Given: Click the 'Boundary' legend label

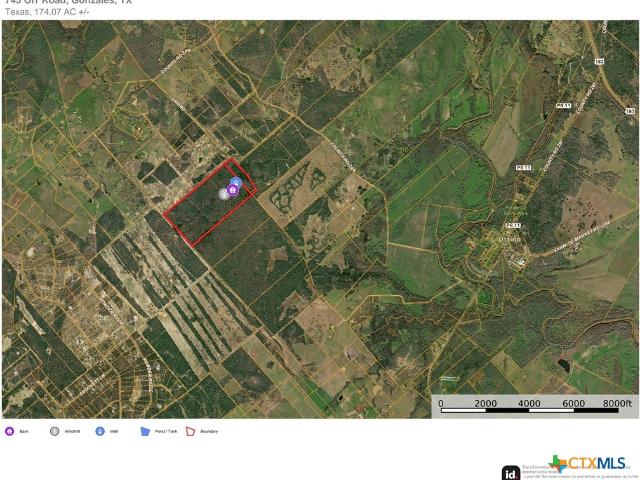Looking at the screenshot, I should coord(209,431).
